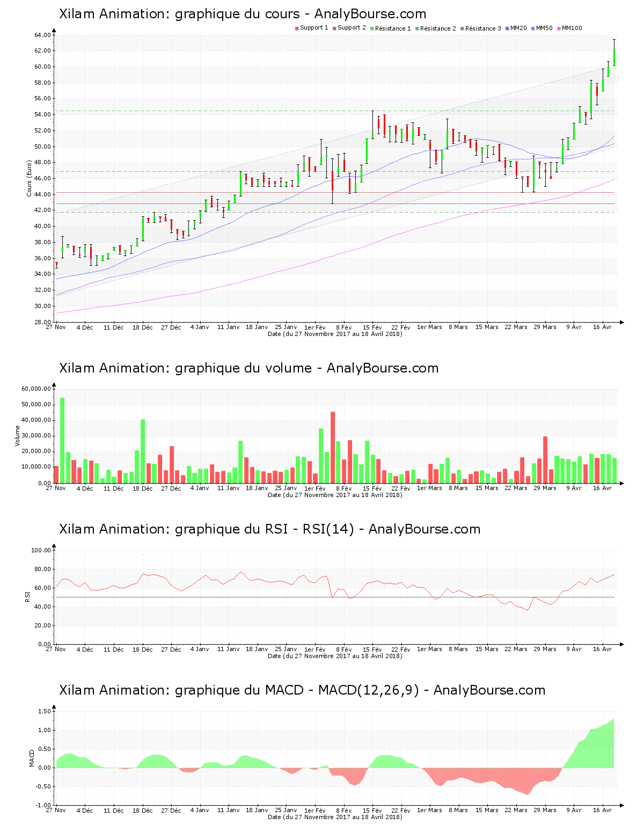Viewport: 644px width, 832px height.
Task: Click the '10,000.00' volume axis value
Action: (x=36, y=467)
